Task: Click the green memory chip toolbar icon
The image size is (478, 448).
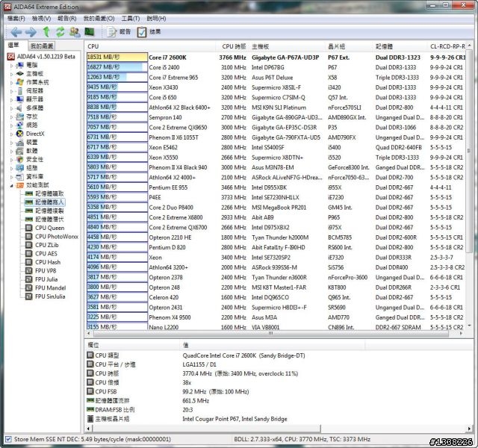Action: coord(90,31)
